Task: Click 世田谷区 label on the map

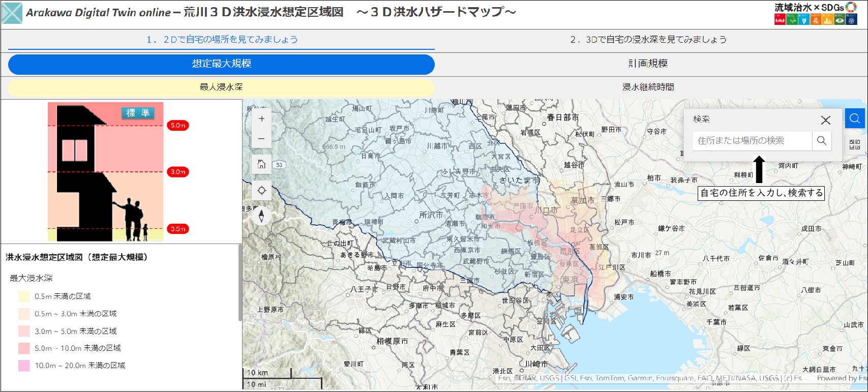Action: [515, 300]
